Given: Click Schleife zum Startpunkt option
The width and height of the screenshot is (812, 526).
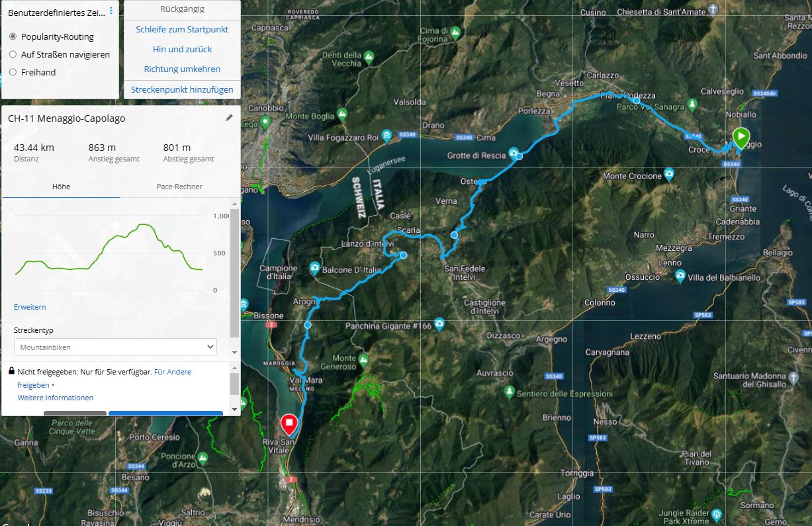Looking at the screenshot, I should (182, 29).
